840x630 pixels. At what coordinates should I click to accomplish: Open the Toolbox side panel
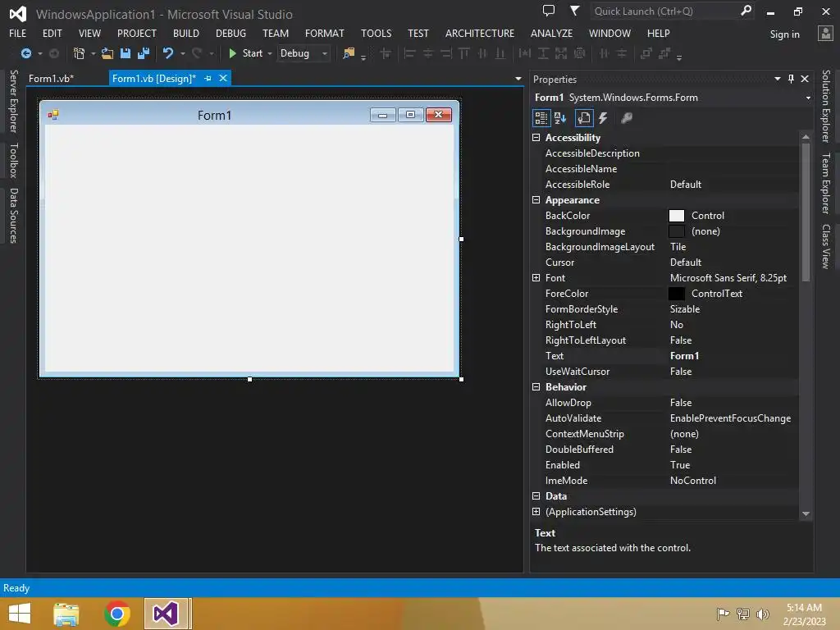tap(14, 160)
